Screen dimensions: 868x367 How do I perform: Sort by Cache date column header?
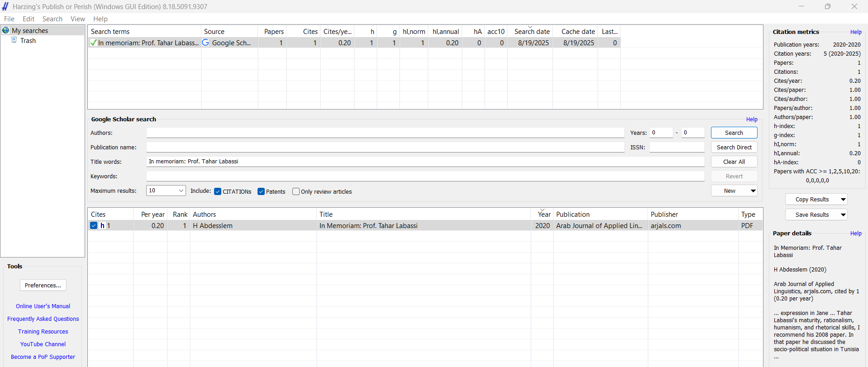575,31
